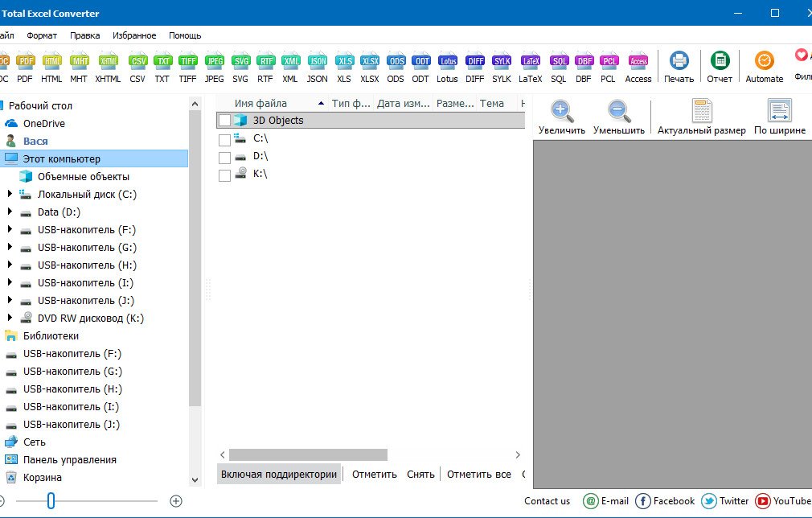Choose XLSX as output format
The height and width of the screenshot is (518, 812).
(x=370, y=68)
